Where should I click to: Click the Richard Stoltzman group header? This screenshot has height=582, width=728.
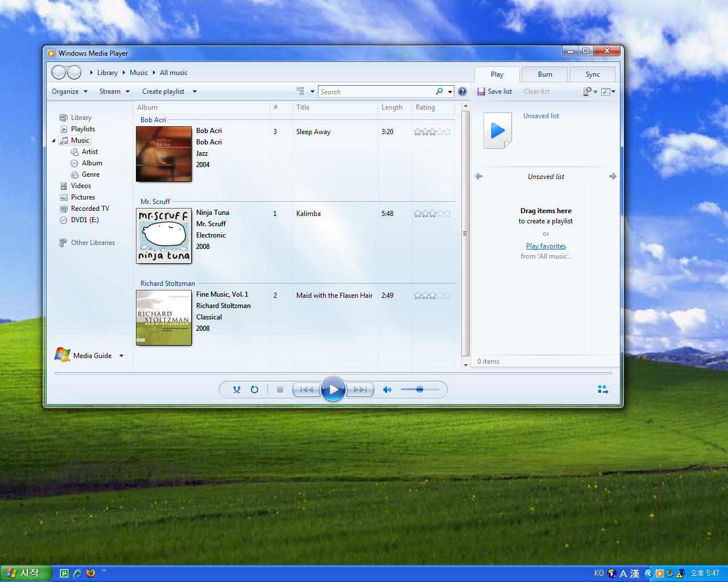168,284
